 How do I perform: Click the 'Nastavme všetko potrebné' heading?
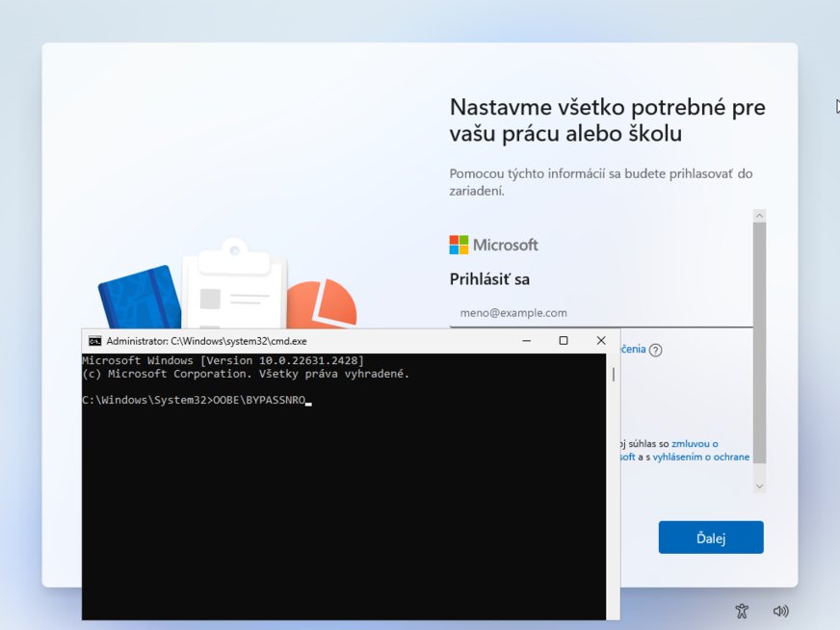608,120
